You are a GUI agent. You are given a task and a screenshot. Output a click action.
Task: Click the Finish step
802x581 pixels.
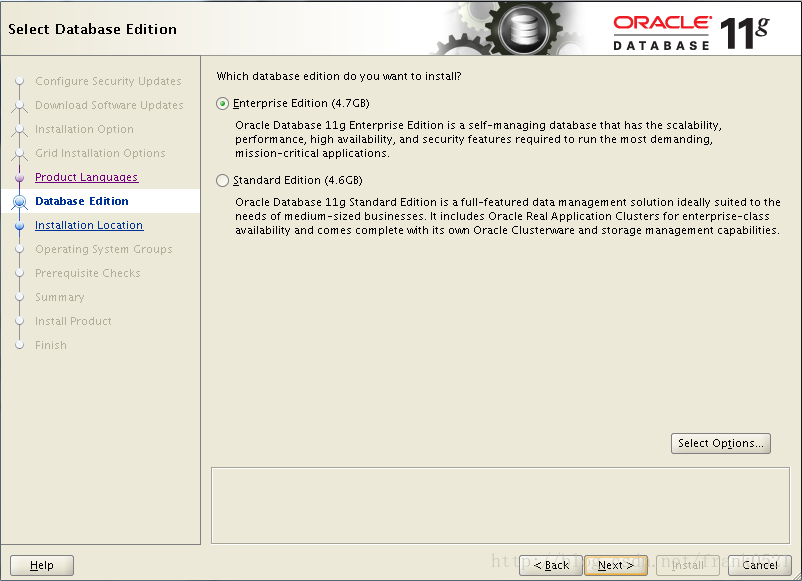tap(51, 345)
